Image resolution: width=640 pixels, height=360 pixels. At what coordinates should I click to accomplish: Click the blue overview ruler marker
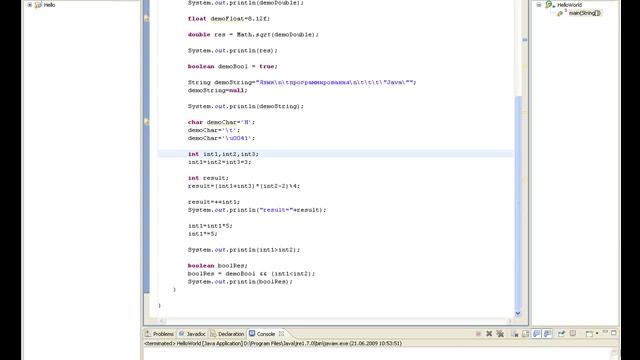tap(525, 40)
